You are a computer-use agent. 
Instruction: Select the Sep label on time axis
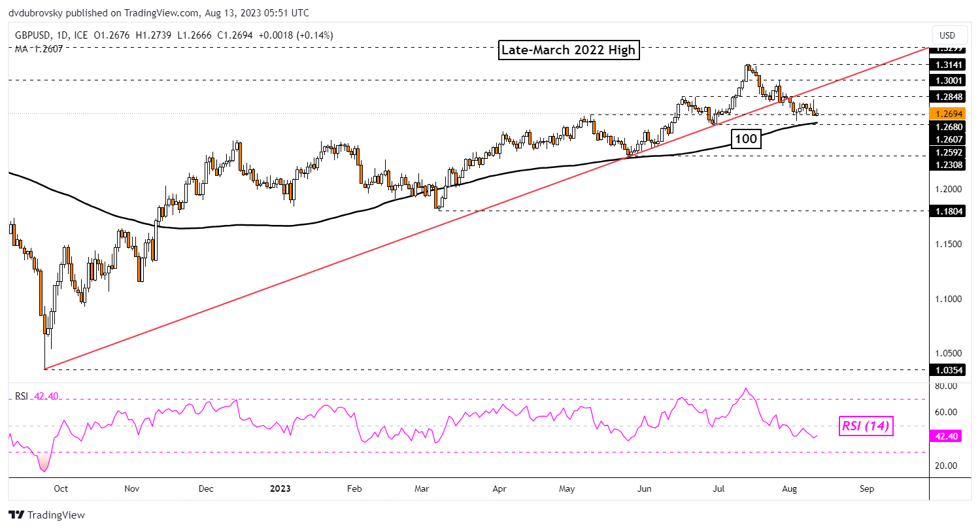867,488
